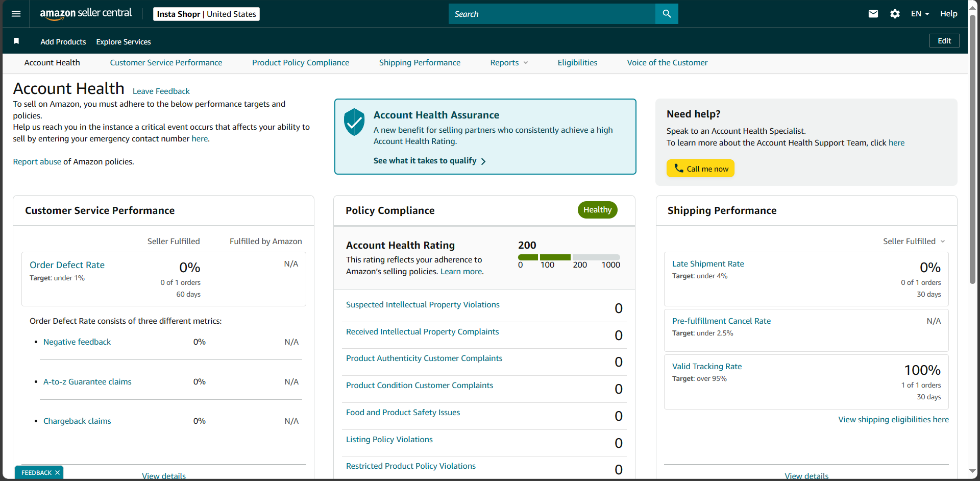Open Order Defect Rate details
The width and height of the screenshot is (980, 481).
tap(67, 265)
